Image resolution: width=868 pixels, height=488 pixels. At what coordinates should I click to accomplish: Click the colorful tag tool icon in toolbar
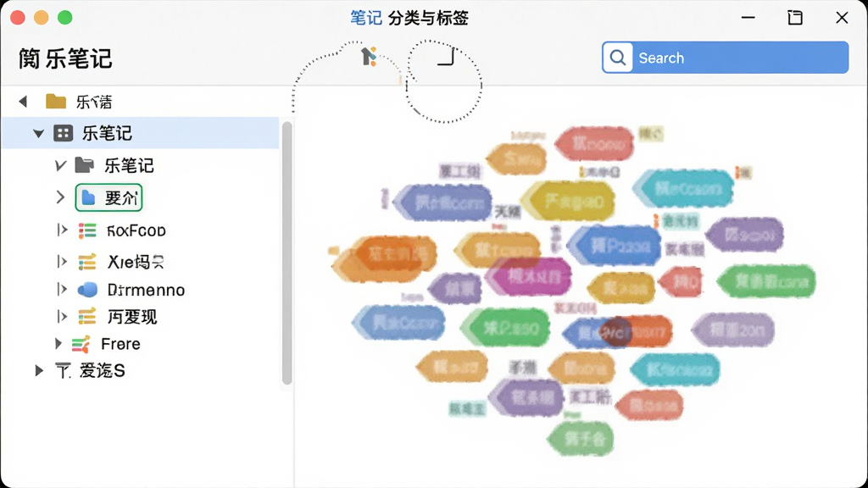(x=369, y=56)
